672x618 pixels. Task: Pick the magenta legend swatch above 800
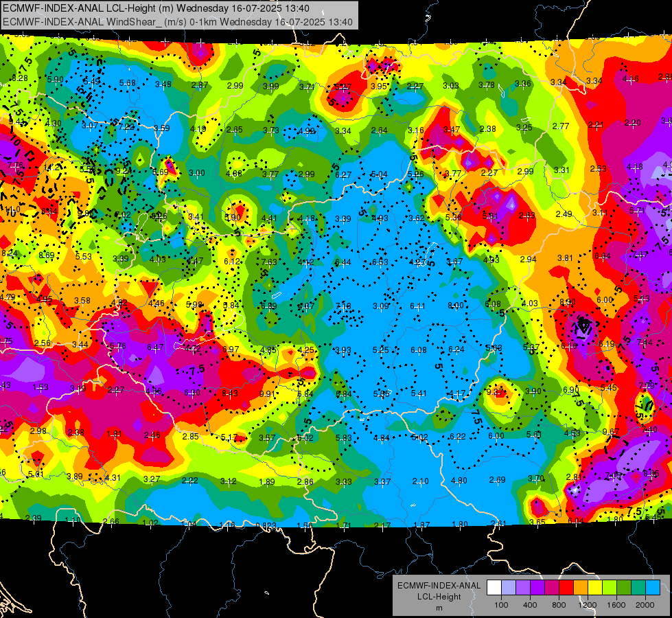552,588
